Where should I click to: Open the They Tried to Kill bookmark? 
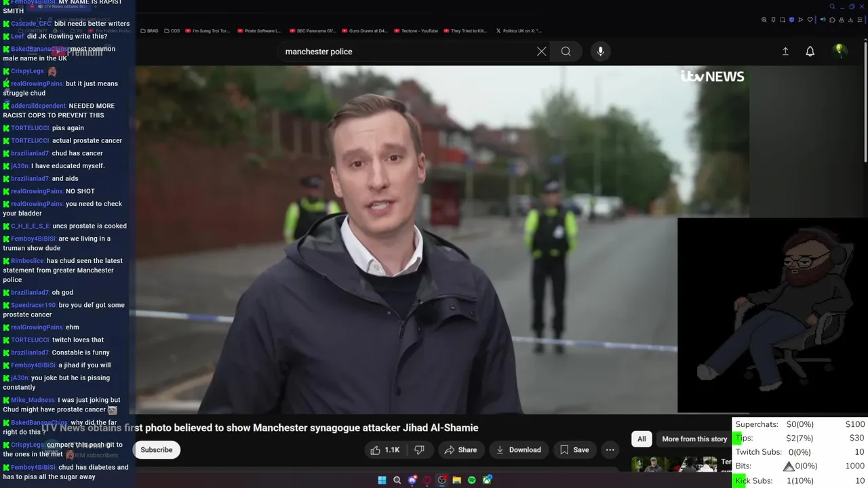(x=465, y=31)
